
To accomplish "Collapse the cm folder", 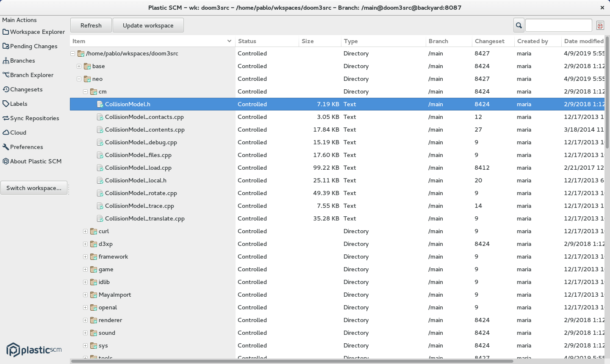I will click(85, 92).
